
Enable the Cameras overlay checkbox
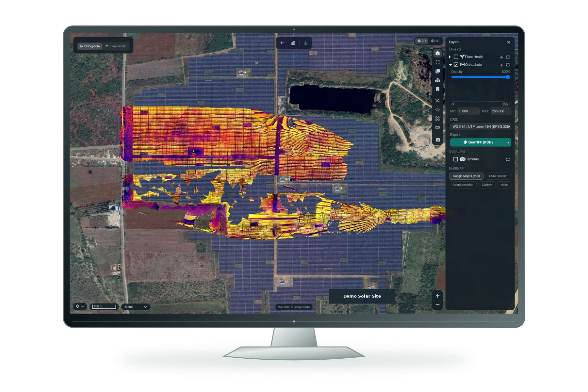tap(455, 159)
